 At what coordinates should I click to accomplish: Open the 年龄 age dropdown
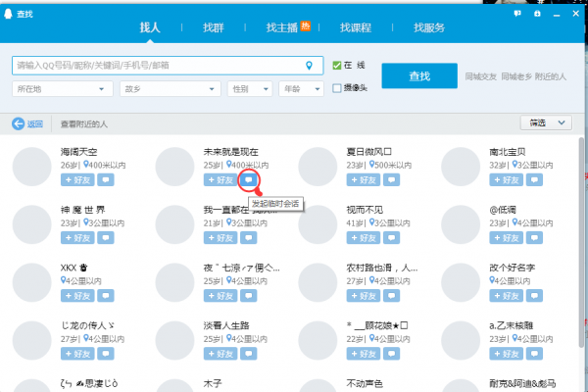click(302, 88)
